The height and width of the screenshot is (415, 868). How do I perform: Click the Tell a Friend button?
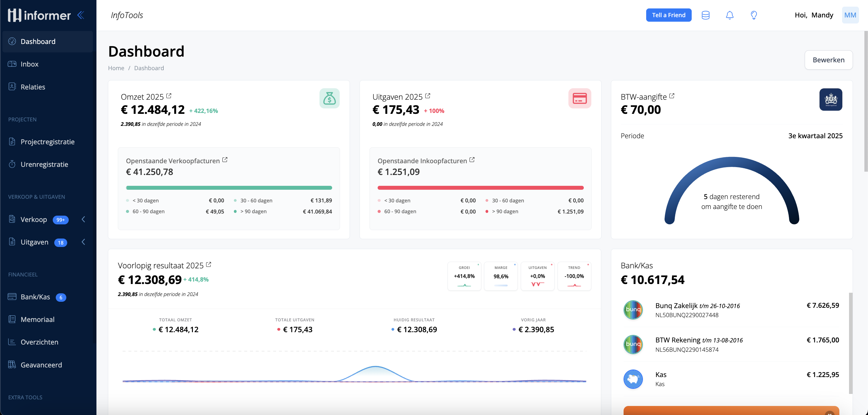[x=668, y=15]
